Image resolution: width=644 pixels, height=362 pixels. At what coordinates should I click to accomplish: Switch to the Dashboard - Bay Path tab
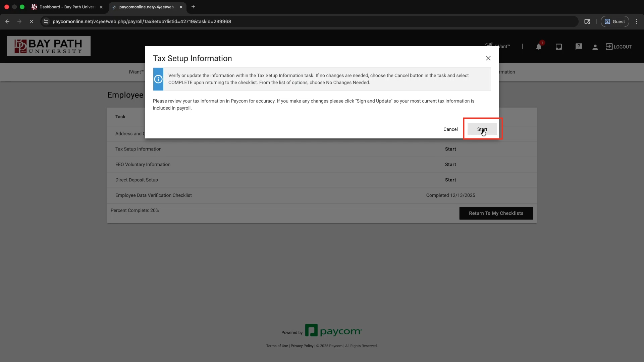(67, 7)
